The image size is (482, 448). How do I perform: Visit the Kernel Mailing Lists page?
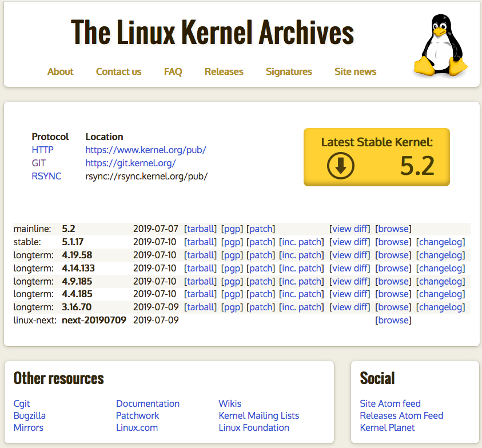coord(259,415)
